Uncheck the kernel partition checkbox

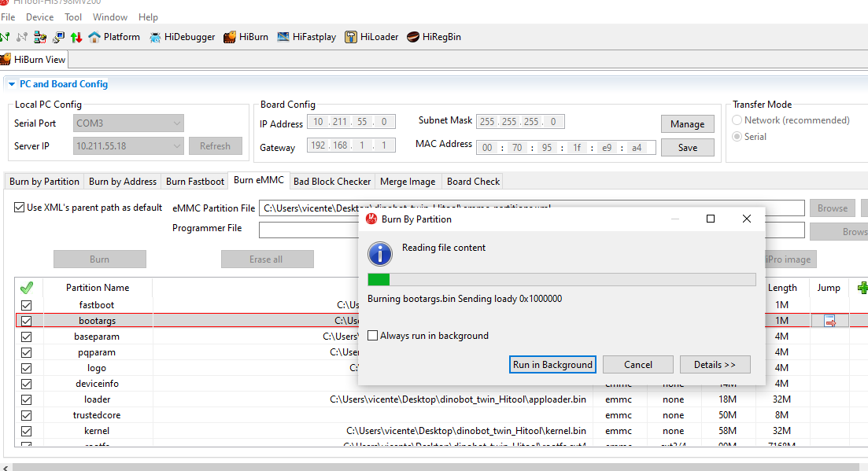click(x=27, y=431)
